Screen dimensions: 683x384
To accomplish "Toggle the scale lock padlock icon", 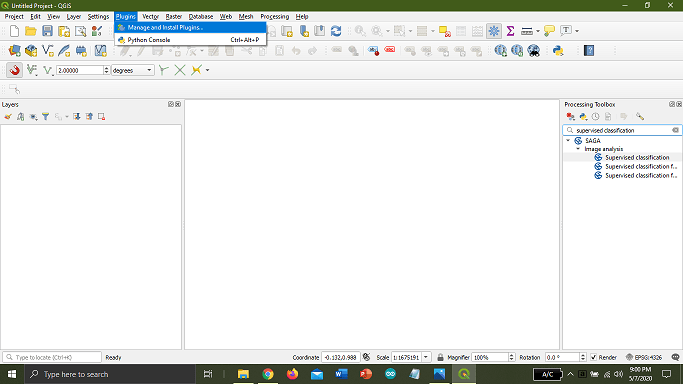I will point(440,357).
